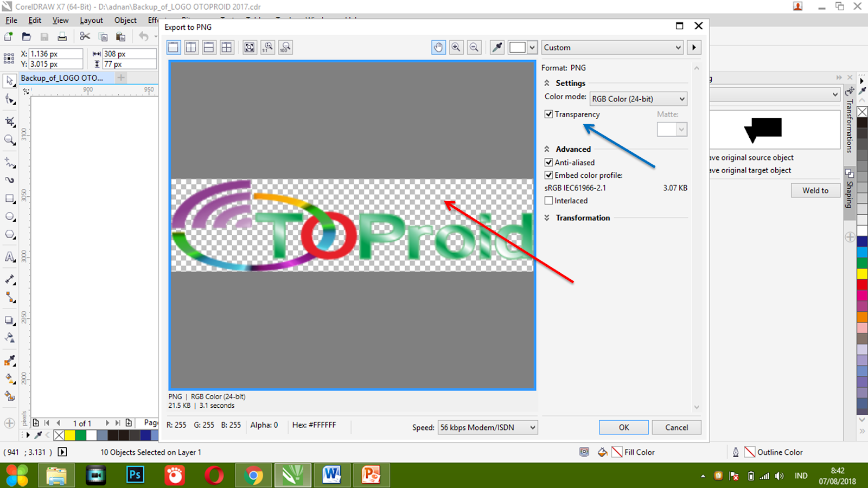
Task: Select the Text tool in the toolbox
Action: [10, 257]
